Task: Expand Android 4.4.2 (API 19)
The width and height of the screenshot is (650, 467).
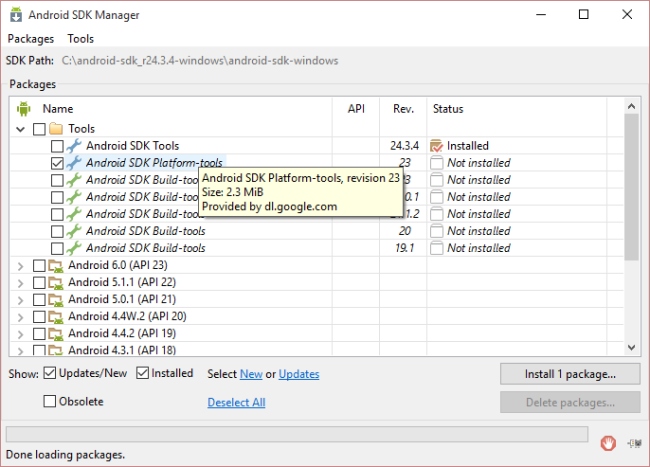Action: point(20,334)
